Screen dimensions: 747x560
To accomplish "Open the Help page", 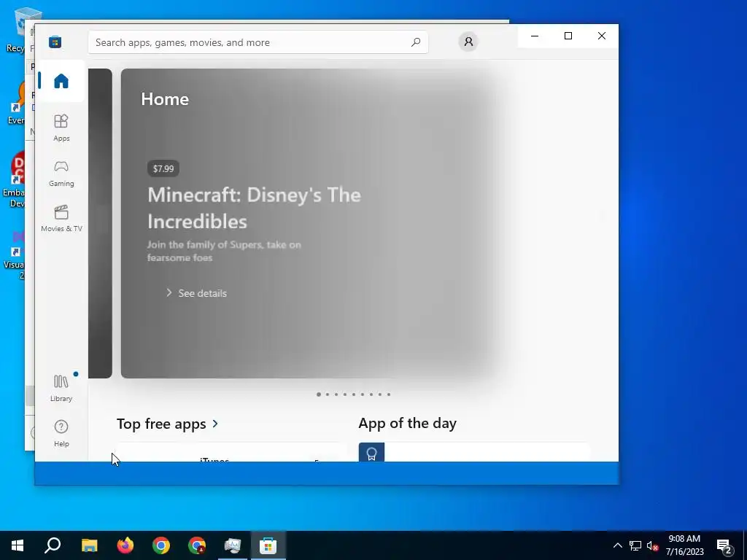I will click(x=61, y=433).
